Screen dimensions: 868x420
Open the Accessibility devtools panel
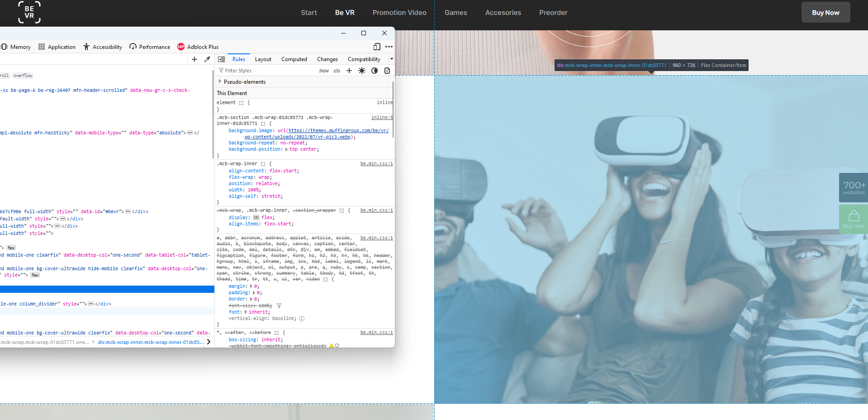coord(103,47)
